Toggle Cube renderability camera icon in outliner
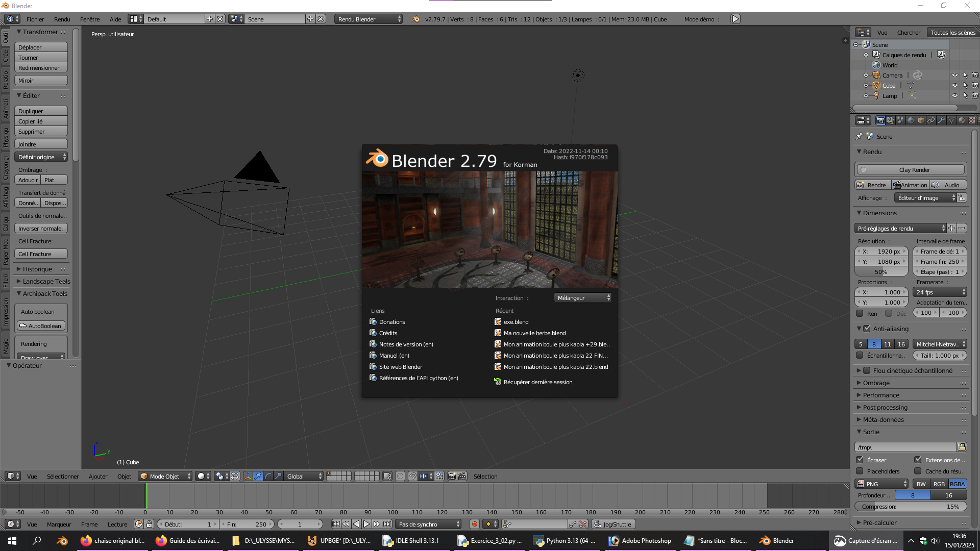 [975, 85]
